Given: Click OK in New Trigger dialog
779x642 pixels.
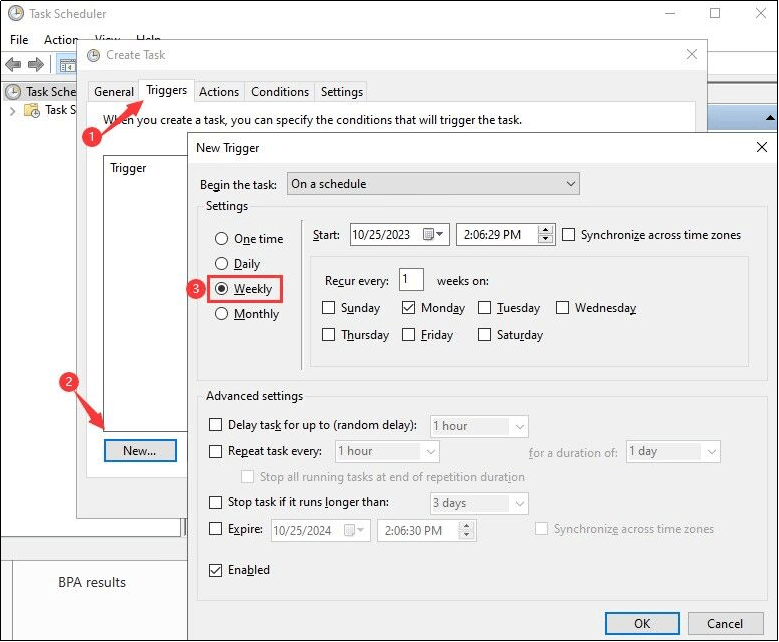Looking at the screenshot, I should (642, 624).
